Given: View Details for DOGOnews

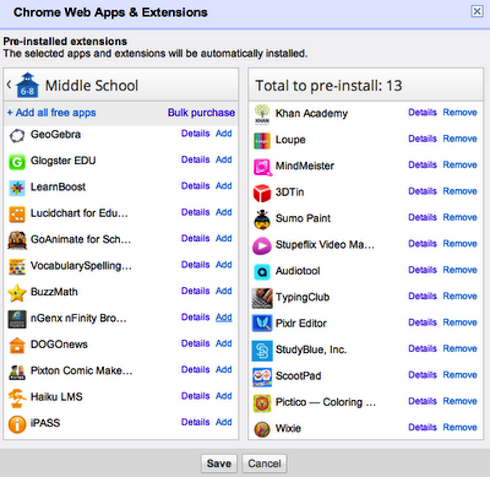Looking at the screenshot, I should (x=195, y=343).
